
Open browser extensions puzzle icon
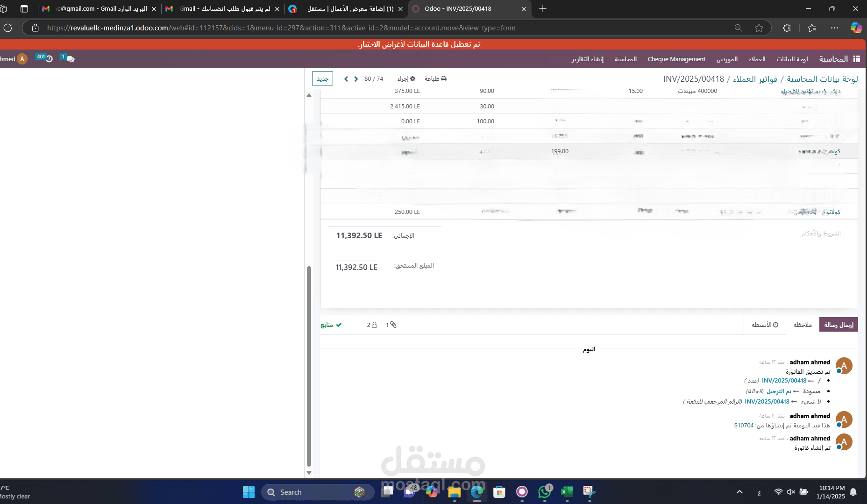(787, 28)
